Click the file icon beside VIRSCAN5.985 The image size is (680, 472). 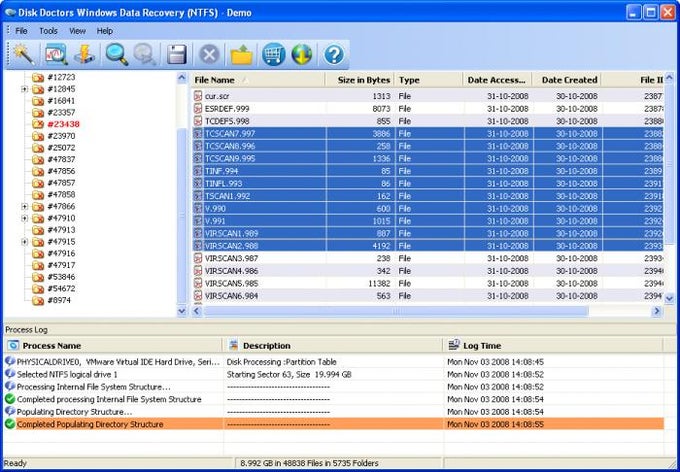pos(198,283)
